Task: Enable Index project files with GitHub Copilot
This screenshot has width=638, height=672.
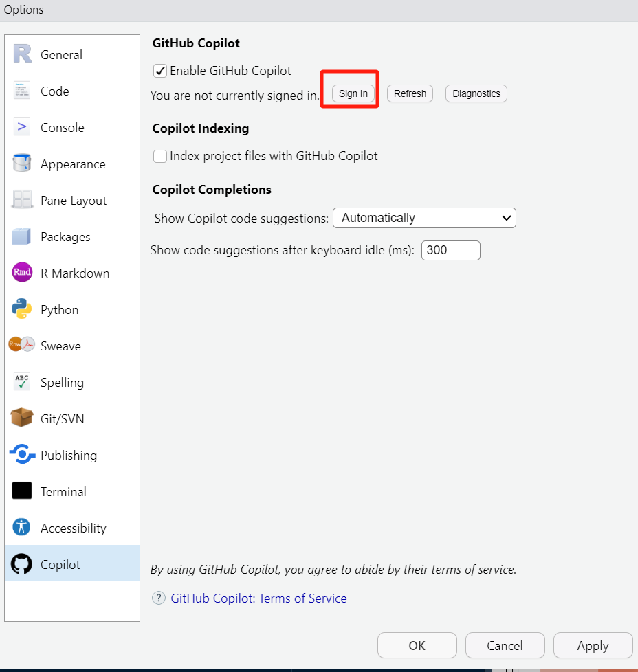Action: click(x=160, y=156)
